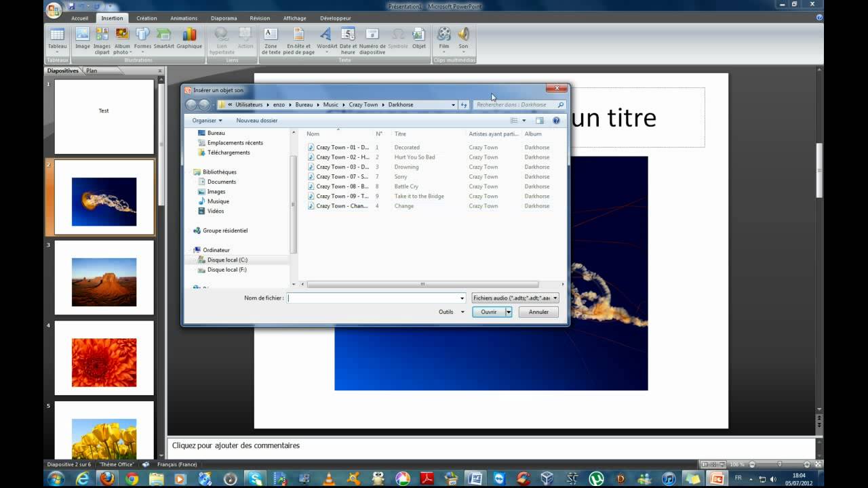Toggle the preview pane icon in dialog
The image size is (868, 488).
[x=540, y=121]
